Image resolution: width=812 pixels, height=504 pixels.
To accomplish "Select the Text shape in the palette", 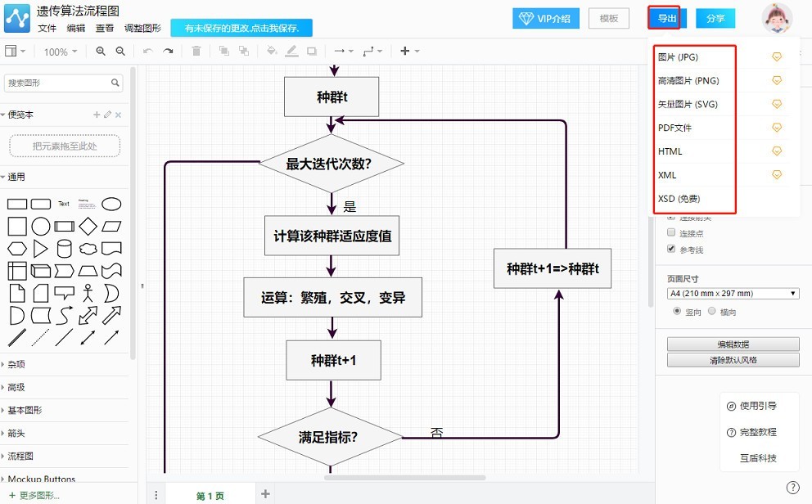I will pos(64,204).
